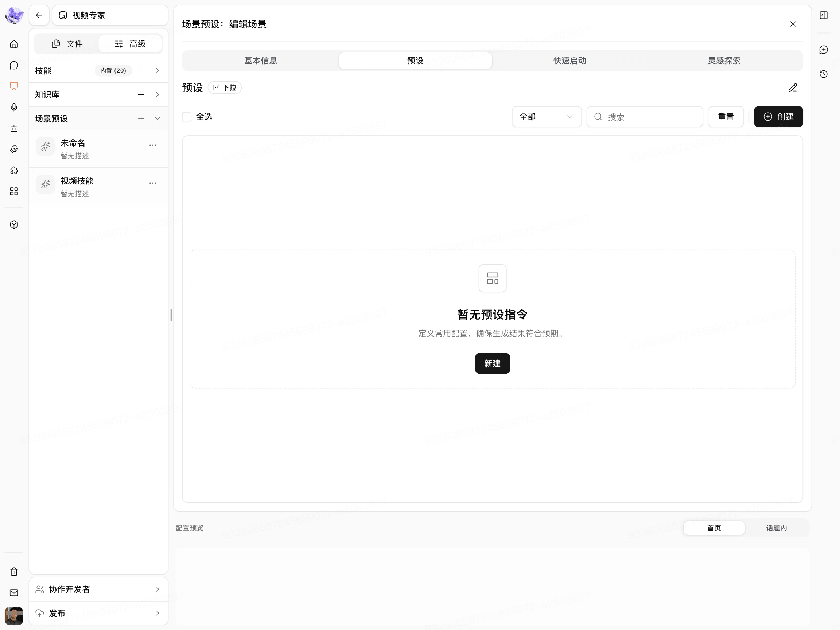Click the 创建 button

(x=778, y=117)
